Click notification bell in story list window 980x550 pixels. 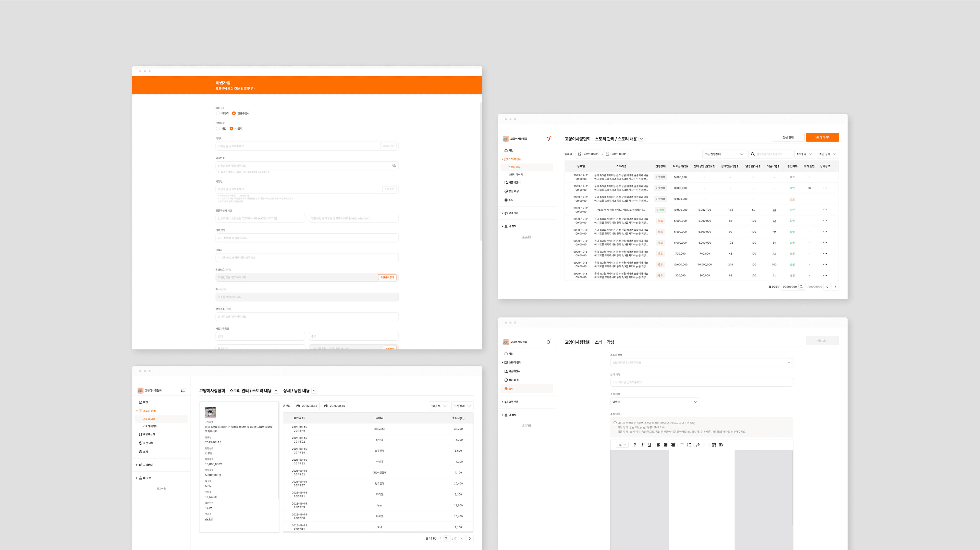tap(548, 139)
